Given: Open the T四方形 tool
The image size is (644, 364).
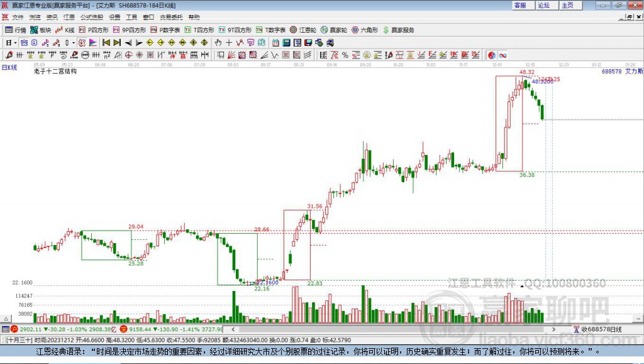Looking at the screenshot, I should click(x=199, y=30).
